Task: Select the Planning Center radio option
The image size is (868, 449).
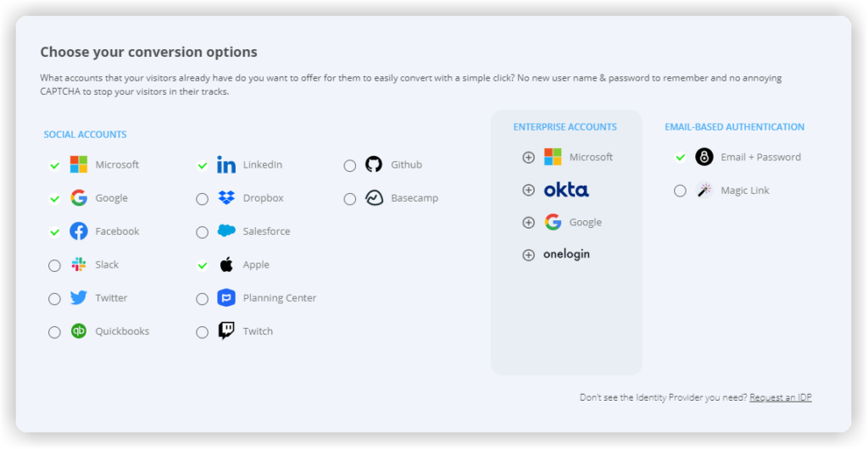Action: tap(202, 299)
